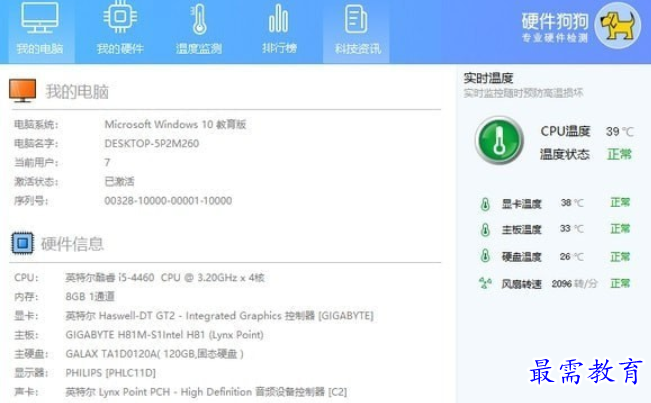The width and height of the screenshot is (651, 403).
Task: Switch to the 科技资讯 tab label
Action: click(x=357, y=49)
